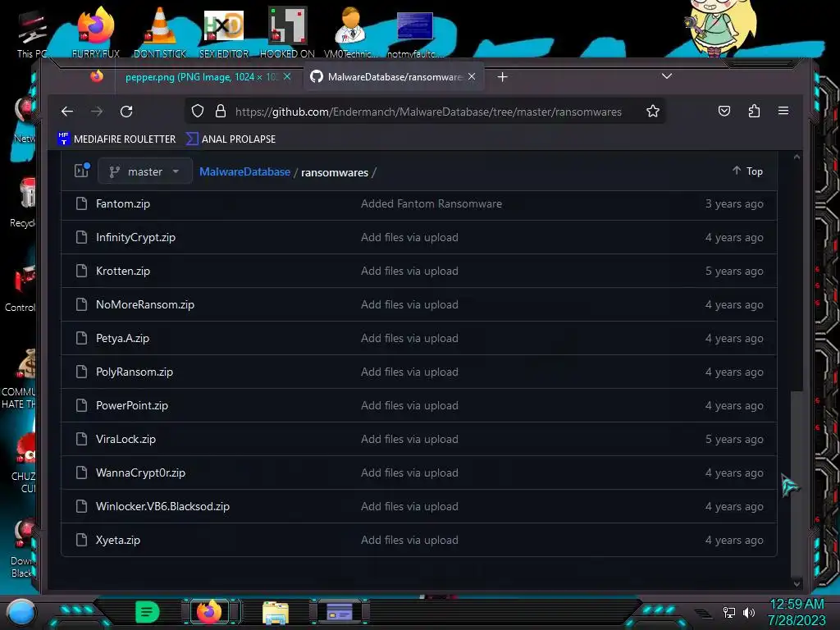Navigate to MalwareDatabase breadcrumb link
The width and height of the screenshot is (840, 630).
[x=244, y=172]
